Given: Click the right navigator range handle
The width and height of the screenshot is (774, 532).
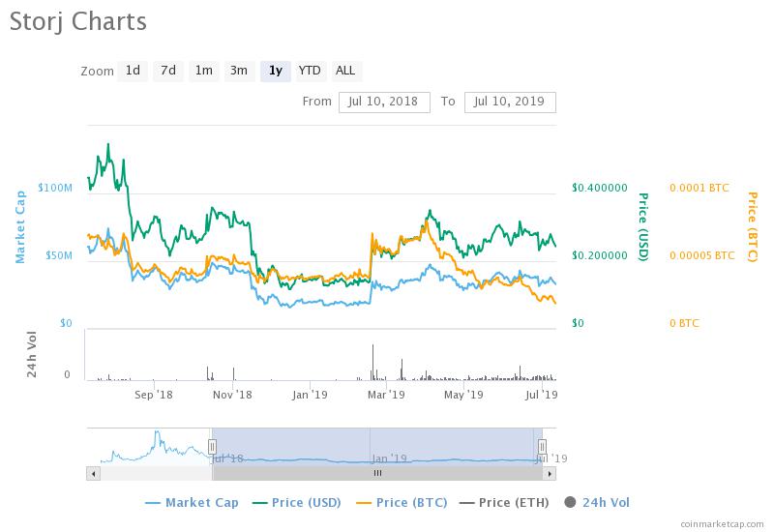Looking at the screenshot, I should 542,447.
